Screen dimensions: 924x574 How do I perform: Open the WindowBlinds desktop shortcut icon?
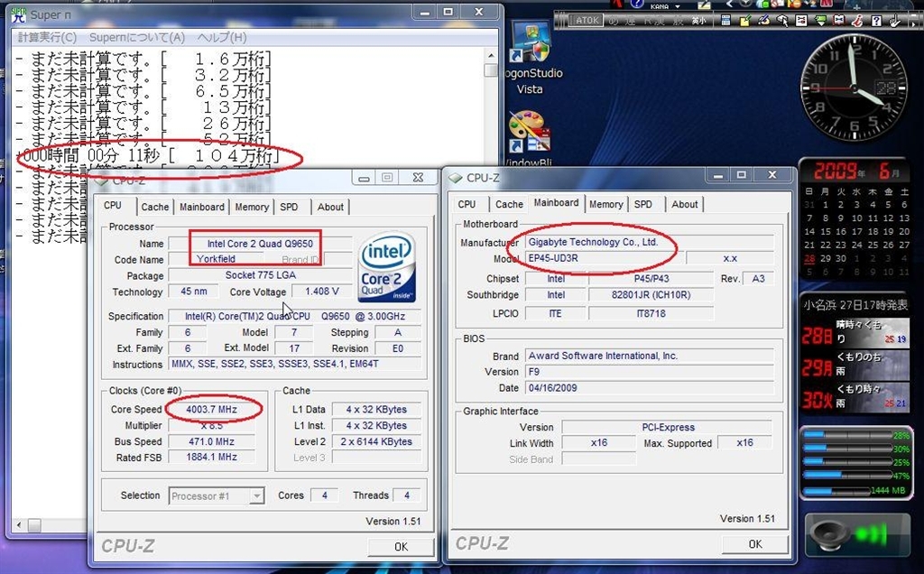point(530,138)
